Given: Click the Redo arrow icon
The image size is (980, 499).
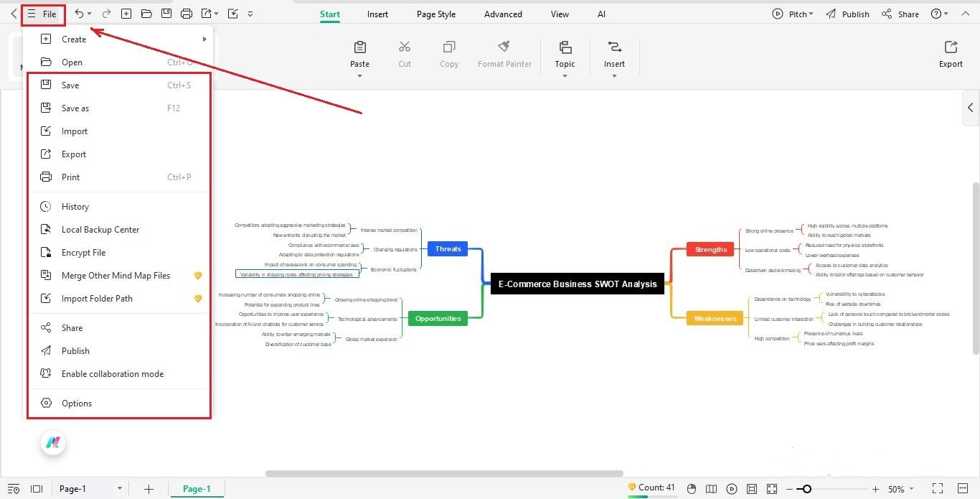Looking at the screenshot, I should point(106,14).
